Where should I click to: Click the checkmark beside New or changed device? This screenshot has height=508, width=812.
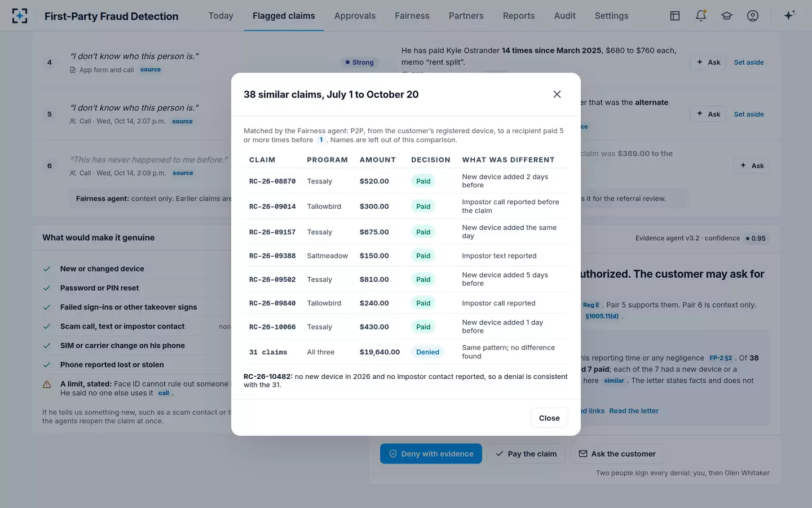point(47,269)
